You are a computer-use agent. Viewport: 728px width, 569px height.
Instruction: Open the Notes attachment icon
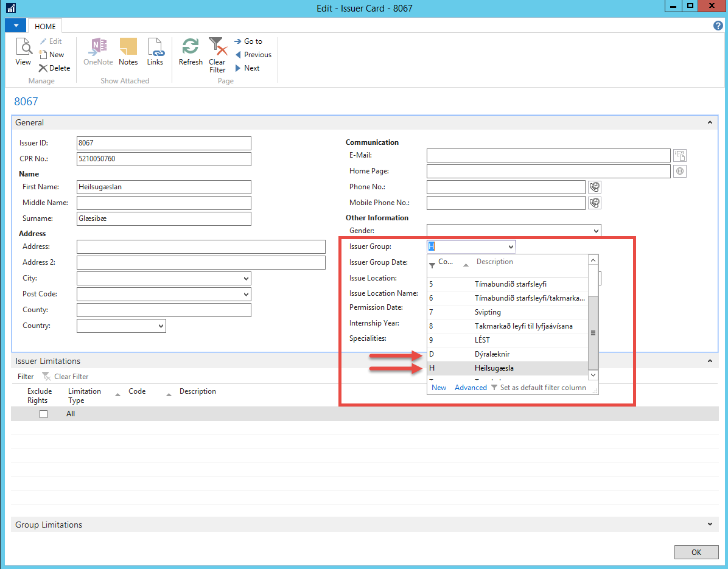point(128,52)
